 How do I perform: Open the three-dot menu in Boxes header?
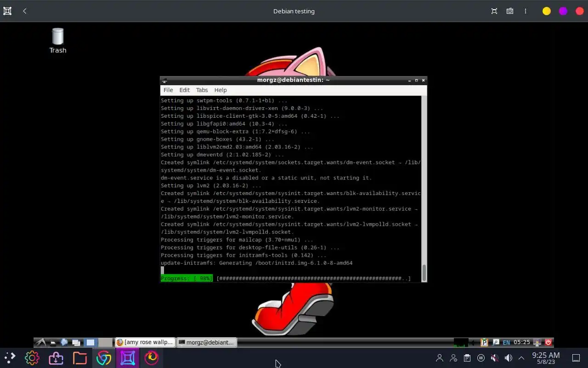pos(526,11)
